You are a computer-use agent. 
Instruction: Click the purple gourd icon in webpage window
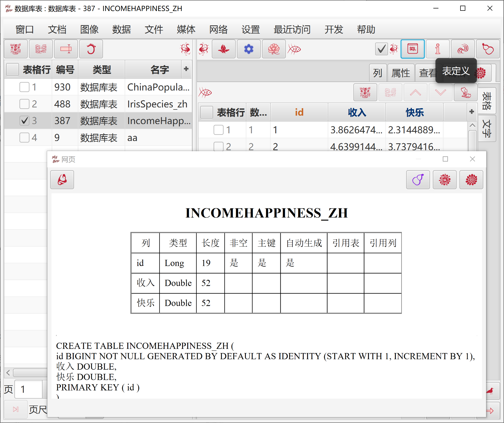pyautogui.click(x=418, y=180)
